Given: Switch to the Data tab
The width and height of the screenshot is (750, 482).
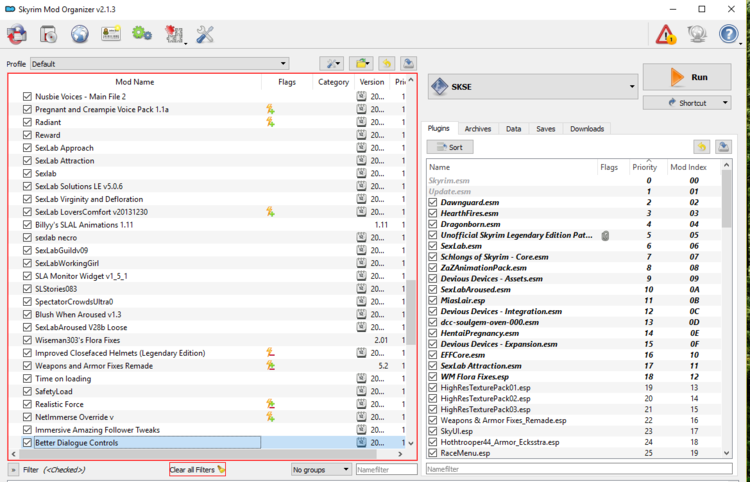Looking at the screenshot, I should point(514,129).
